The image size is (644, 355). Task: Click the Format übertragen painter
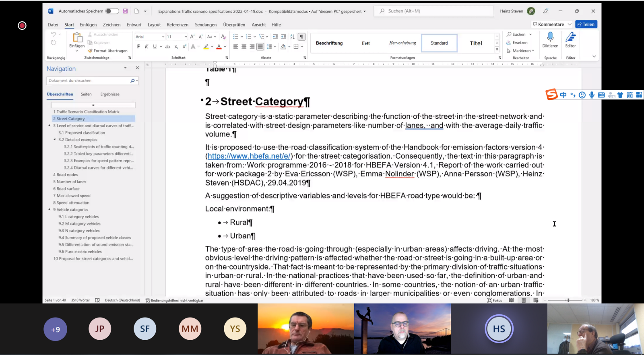point(107,51)
